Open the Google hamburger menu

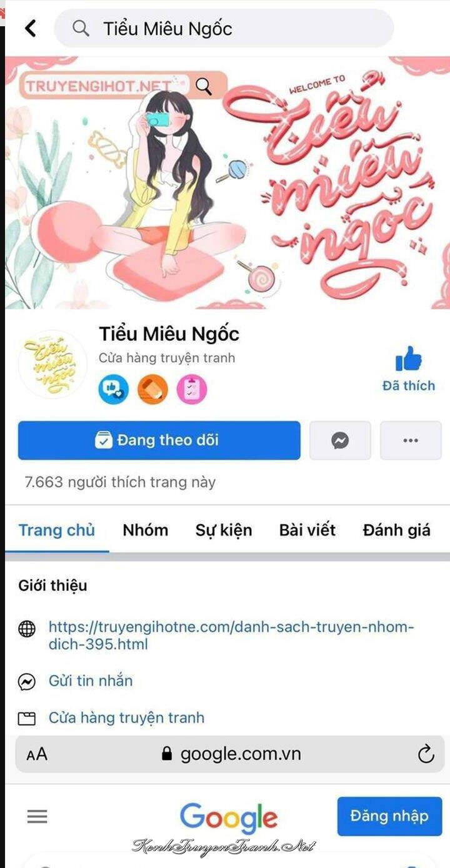click(x=37, y=816)
